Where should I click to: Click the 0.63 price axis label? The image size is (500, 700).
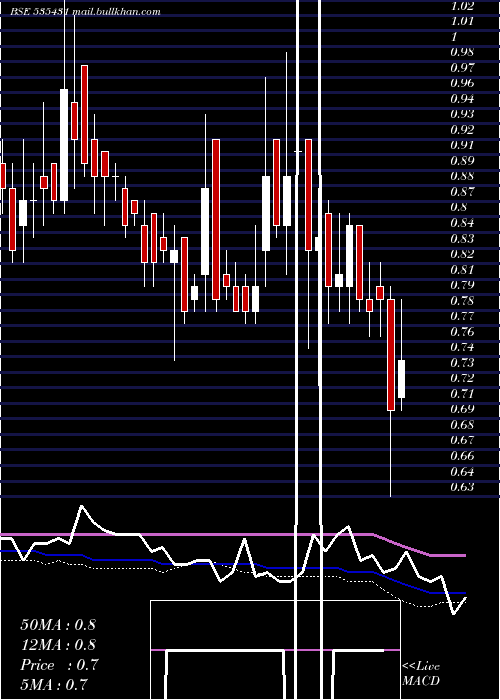(x=462, y=487)
